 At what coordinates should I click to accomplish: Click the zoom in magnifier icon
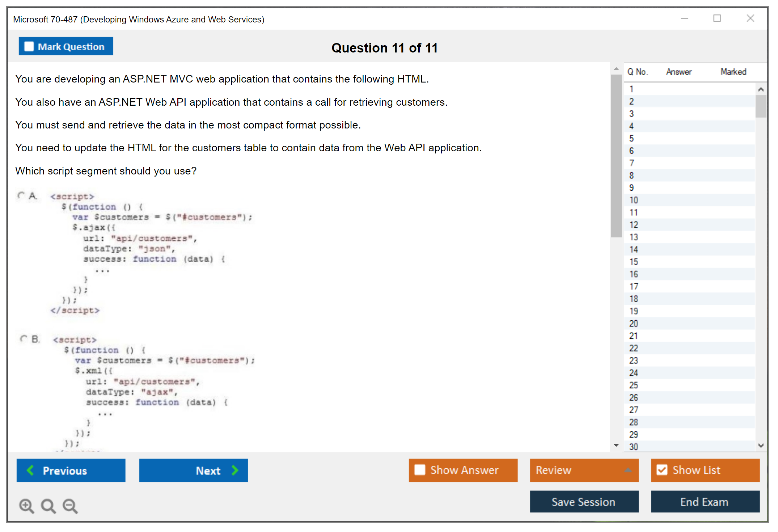tap(26, 506)
